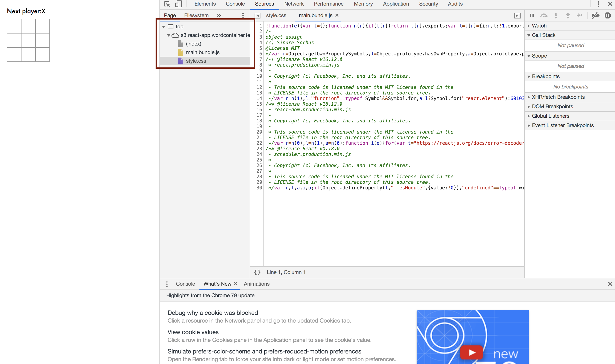615x364 pixels.
Task: Open the Animations drawer tab
Action: [256, 284]
